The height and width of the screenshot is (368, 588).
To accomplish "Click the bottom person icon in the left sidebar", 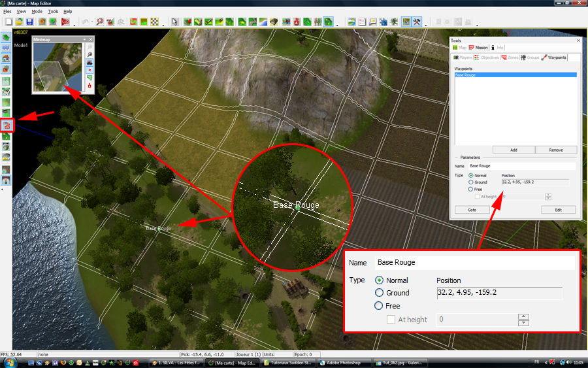I will click(6, 180).
